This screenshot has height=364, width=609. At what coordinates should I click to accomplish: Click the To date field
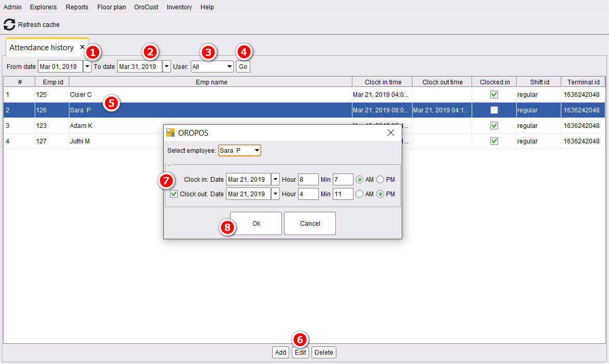pyautogui.click(x=139, y=66)
